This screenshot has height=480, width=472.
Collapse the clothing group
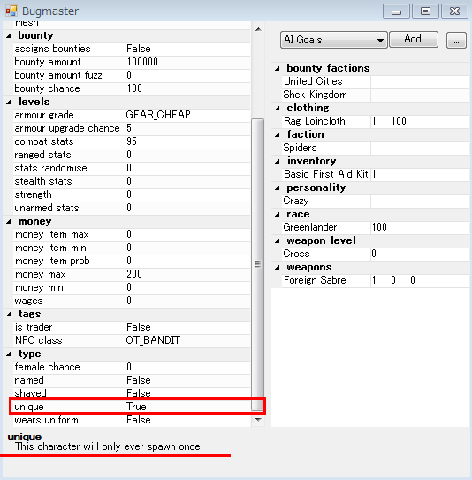(x=277, y=108)
